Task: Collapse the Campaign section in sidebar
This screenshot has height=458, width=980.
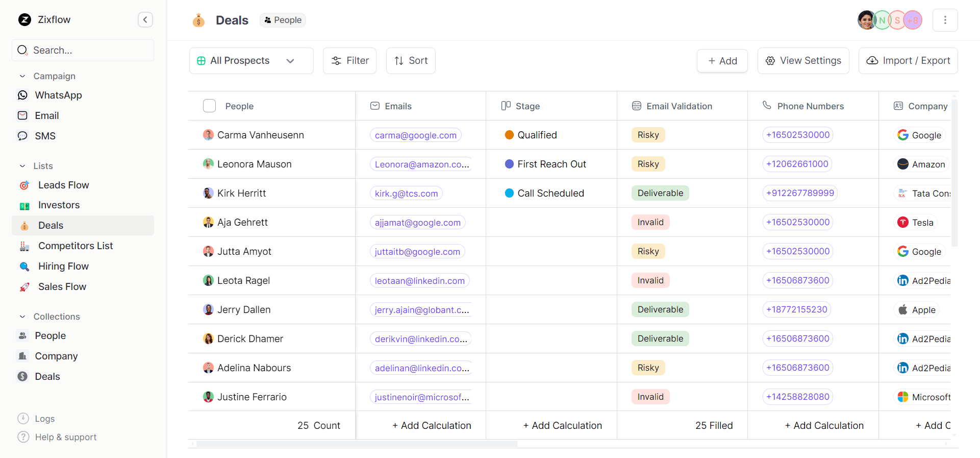Action: click(22, 76)
